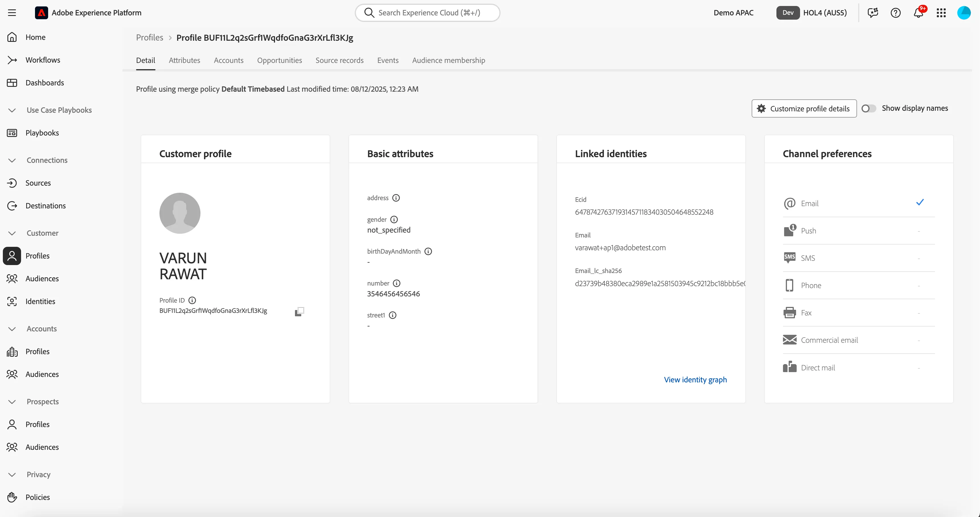
Task: Show info for the gender attribute
Action: [394, 219]
